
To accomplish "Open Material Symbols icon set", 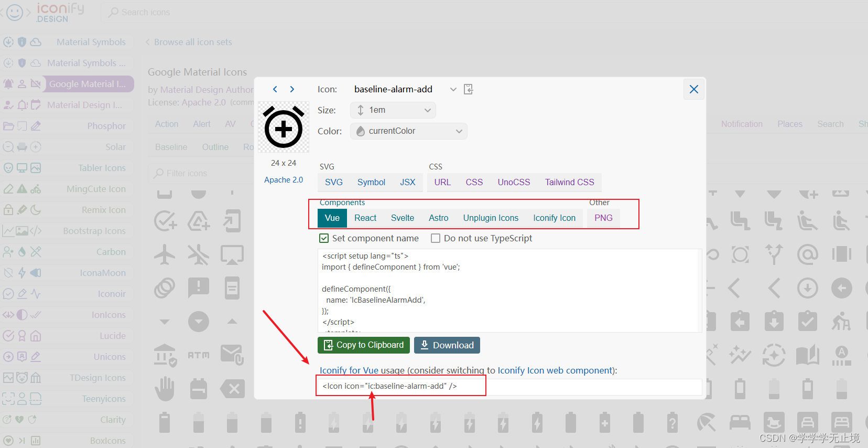I will (67, 42).
